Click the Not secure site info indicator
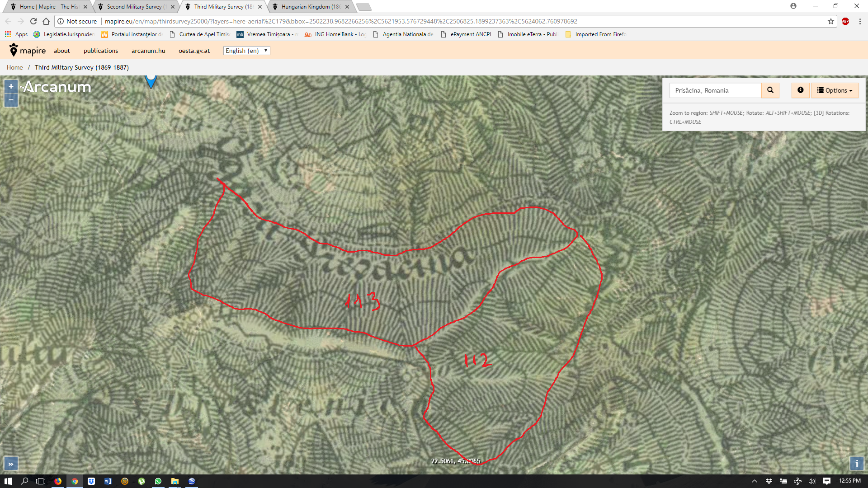This screenshot has width=868, height=488. click(77, 21)
